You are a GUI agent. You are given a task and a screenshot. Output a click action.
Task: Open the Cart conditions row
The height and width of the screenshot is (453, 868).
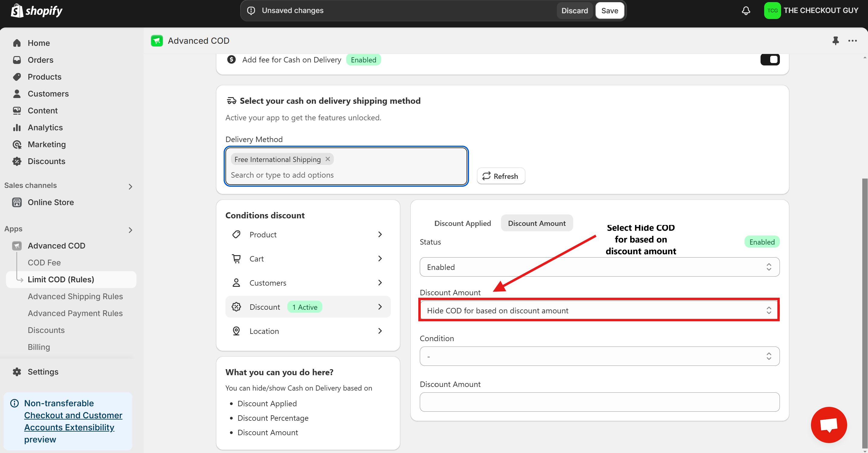point(308,259)
